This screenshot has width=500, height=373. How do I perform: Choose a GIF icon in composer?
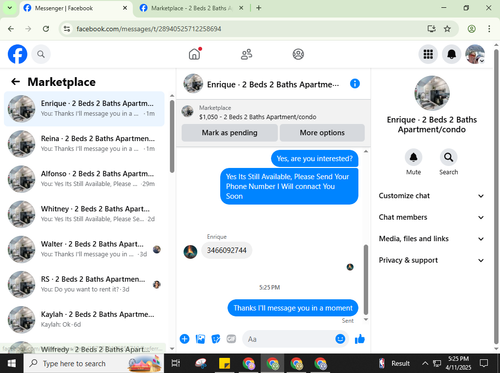[x=231, y=339]
